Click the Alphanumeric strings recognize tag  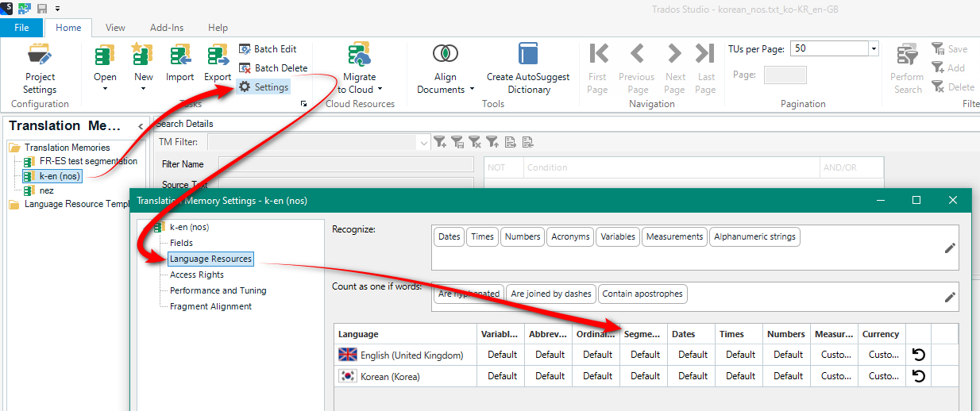click(x=754, y=236)
